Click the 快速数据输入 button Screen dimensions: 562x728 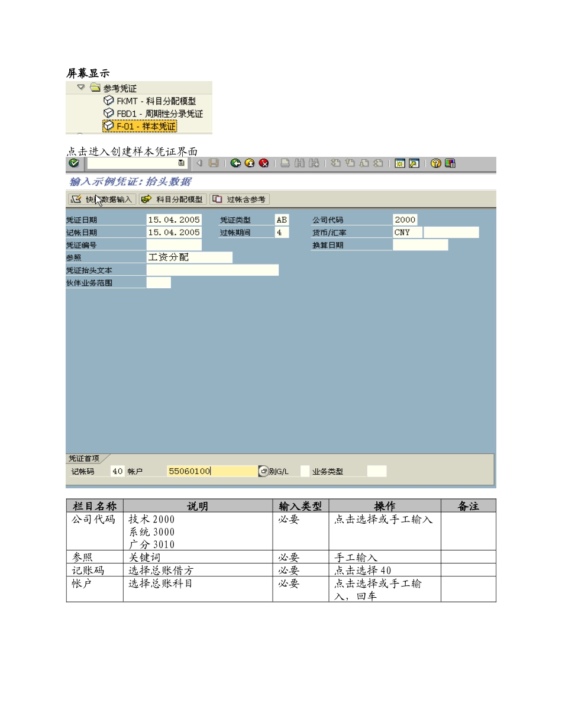(x=102, y=199)
